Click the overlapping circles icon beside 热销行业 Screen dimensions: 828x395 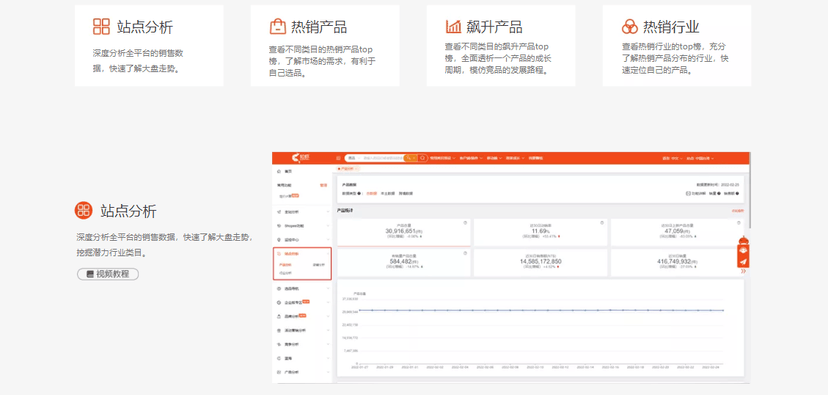point(629,26)
